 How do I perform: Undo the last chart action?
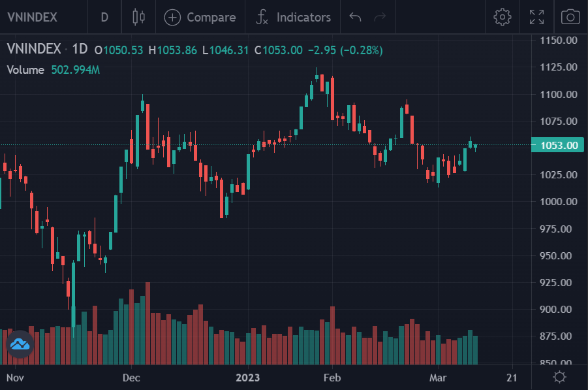pos(355,17)
